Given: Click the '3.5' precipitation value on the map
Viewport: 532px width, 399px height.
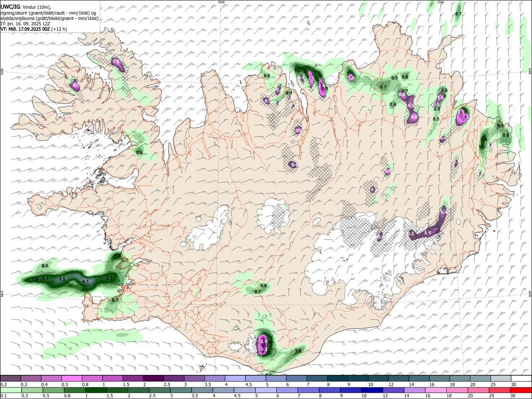Looking at the screenshot, I should pos(62,279).
